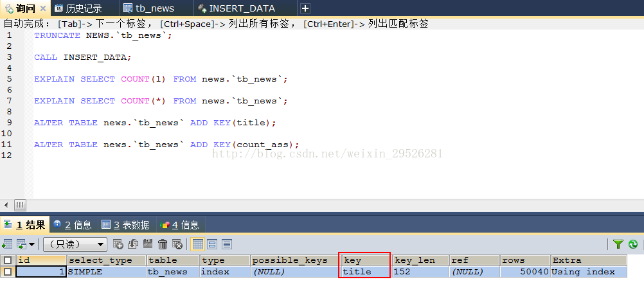
Task: Select the 50040 cell in rows column
Action: (525, 272)
